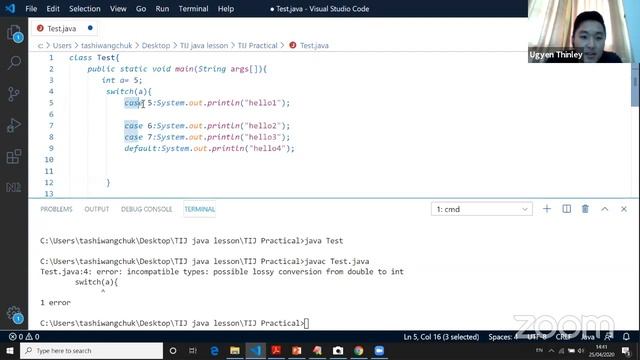The height and width of the screenshot is (360, 640).
Task: Click the UTF-8 encoding status
Action: [x=537, y=337]
